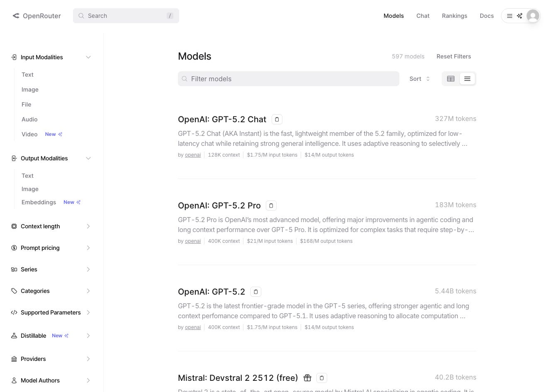Toggle Image input modality filter
The width and height of the screenshot is (547, 392).
pyautogui.click(x=30, y=90)
